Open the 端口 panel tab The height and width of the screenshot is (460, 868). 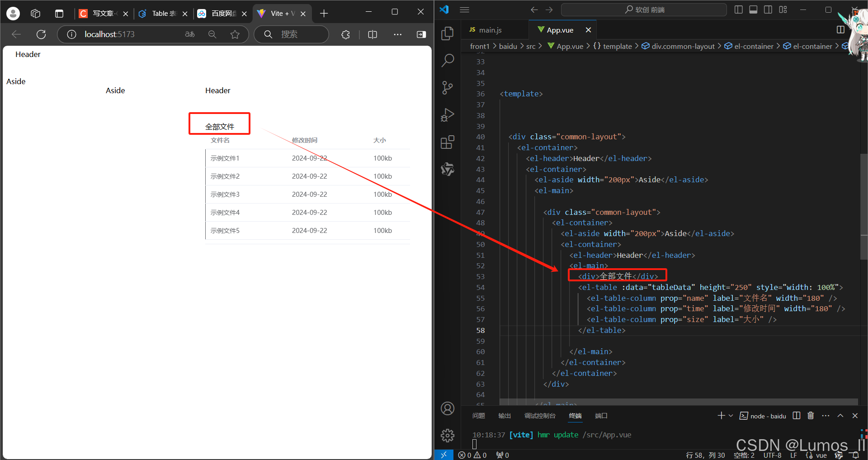(x=601, y=416)
